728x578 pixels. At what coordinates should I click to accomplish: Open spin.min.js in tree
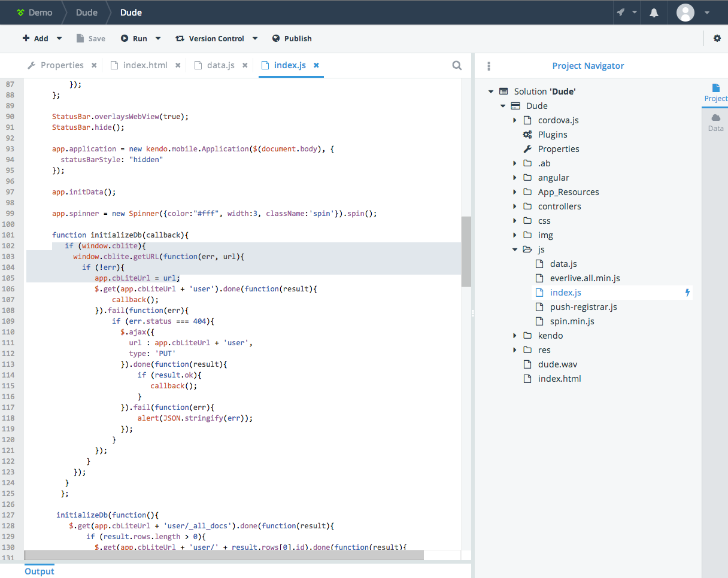572,321
